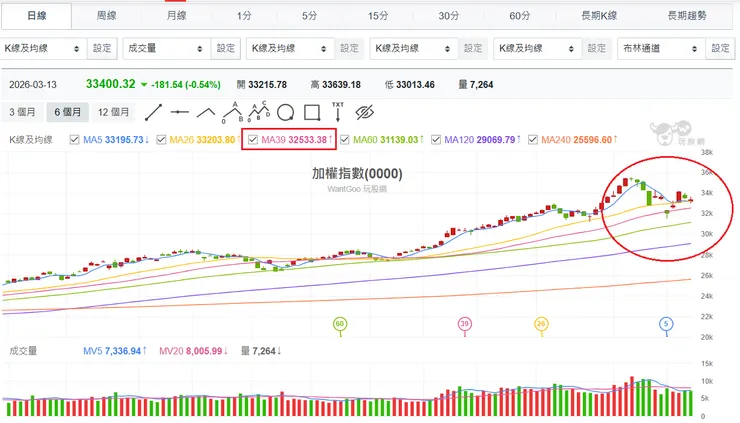Select the trend line drawing tool
The image size is (740, 423).
153,112
